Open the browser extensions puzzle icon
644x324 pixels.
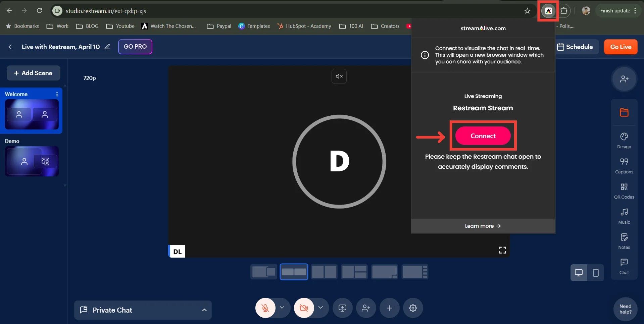coord(564,11)
